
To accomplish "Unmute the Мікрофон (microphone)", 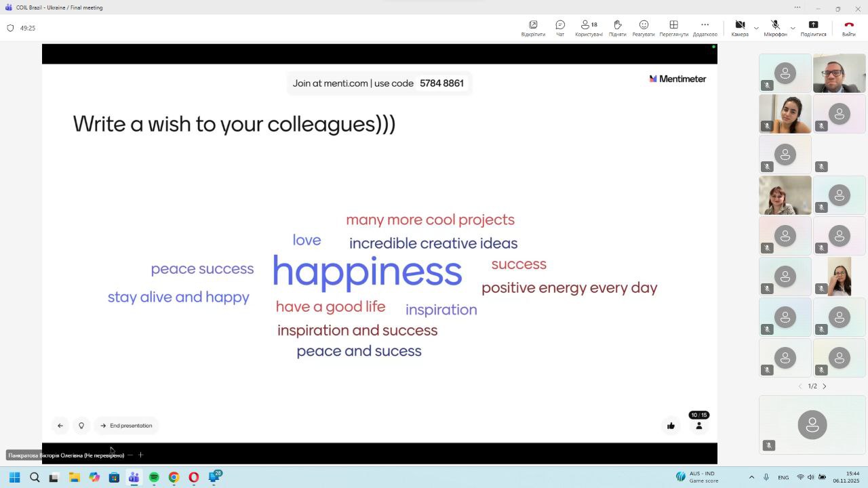I will click(x=775, y=25).
